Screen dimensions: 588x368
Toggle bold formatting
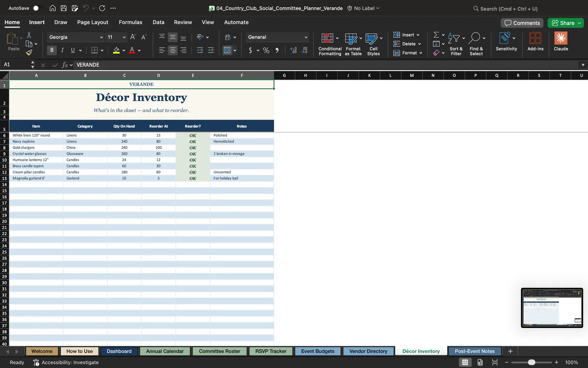52,50
